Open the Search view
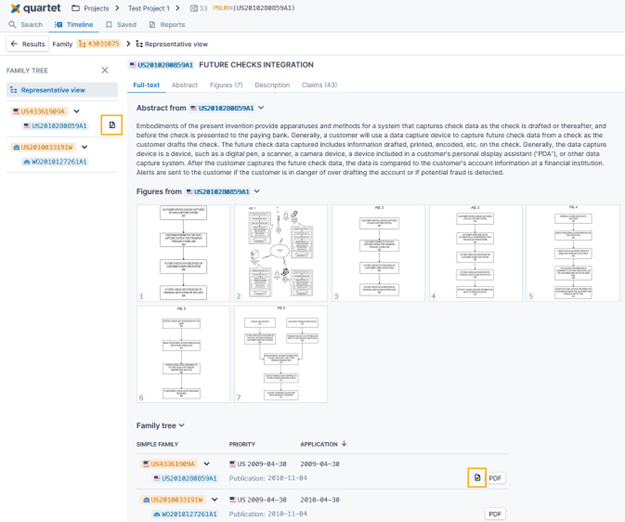625x522 pixels. pos(26,24)
